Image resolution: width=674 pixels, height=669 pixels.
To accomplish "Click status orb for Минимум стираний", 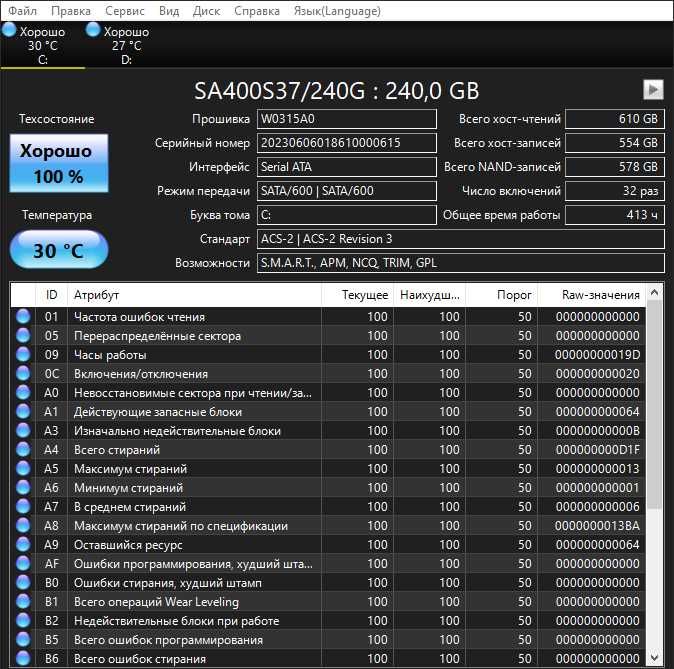I will tap(23, 488).
